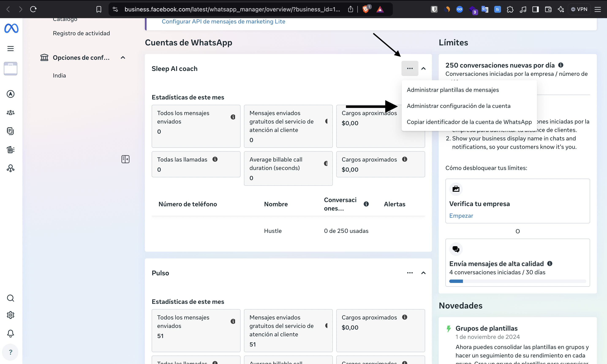Open the hamburger navigation menu
Screen dimensions: 607x364
[x=11, y=49]
